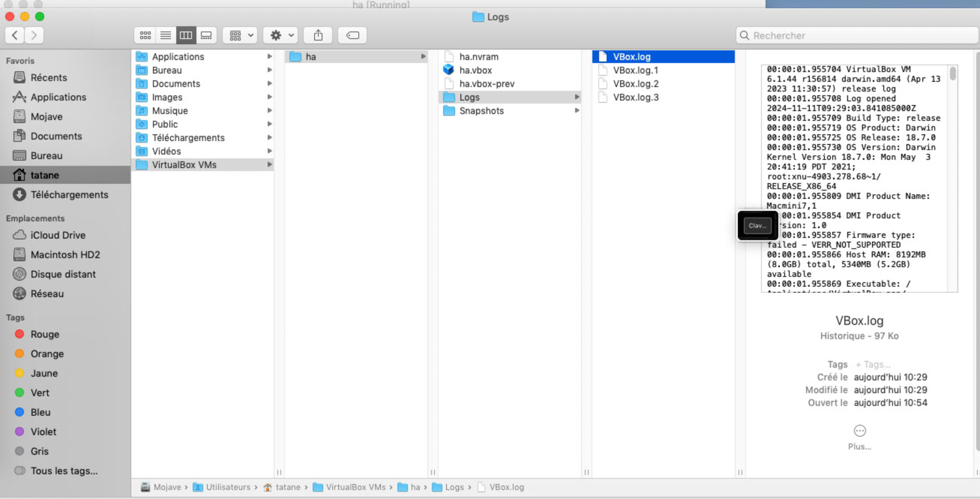Viewport: 980px width, 499px height.
Task: Open the group-by arrangement dropdown
Action: click(x=240, y=35)
